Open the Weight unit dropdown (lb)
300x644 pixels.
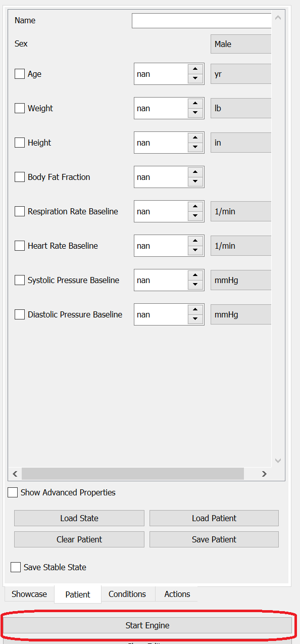pos(241,108)
